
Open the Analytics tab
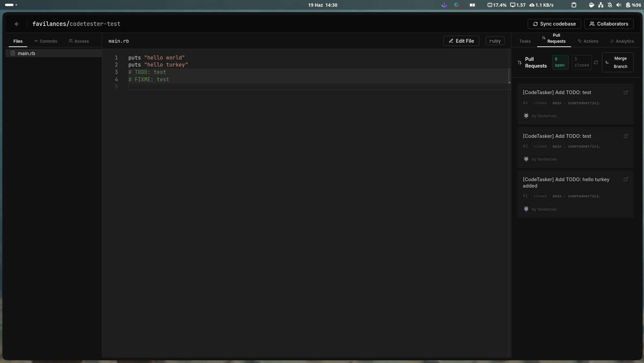click(622, 41)
